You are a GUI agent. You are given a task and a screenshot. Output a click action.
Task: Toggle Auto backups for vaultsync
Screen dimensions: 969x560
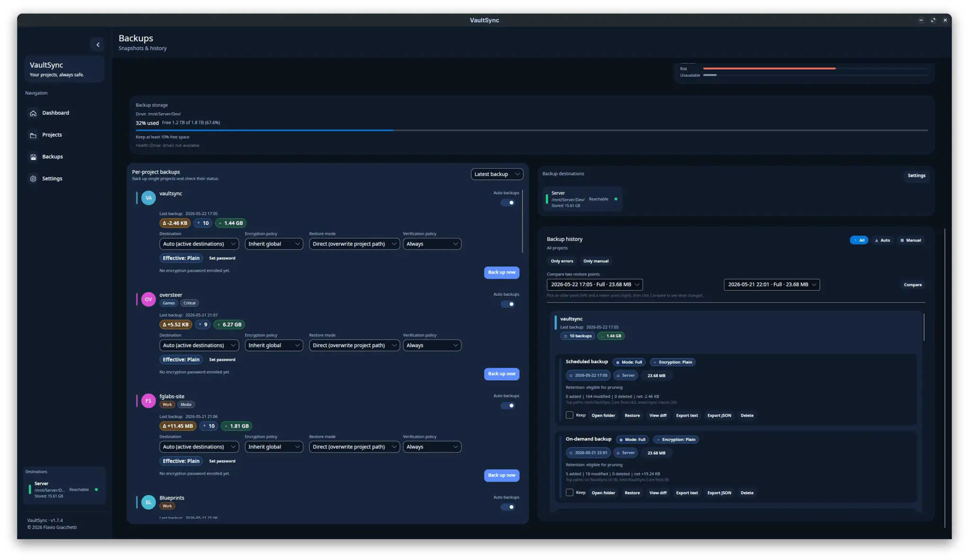pos(508,203)
